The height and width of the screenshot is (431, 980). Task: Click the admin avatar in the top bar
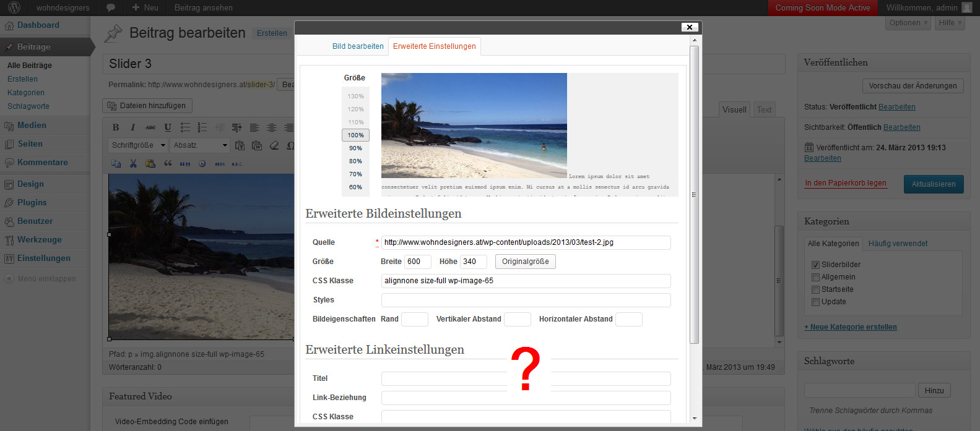[x=966, y=8]
